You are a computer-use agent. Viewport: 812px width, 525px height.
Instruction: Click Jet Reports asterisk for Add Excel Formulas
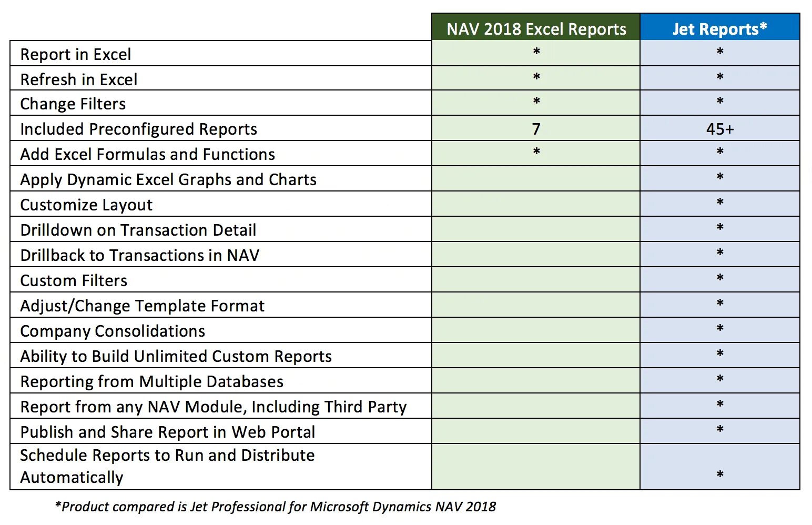[720, 152]
